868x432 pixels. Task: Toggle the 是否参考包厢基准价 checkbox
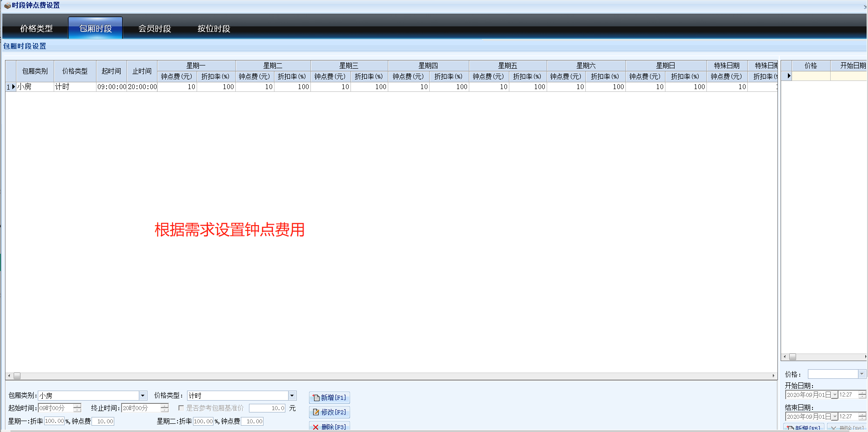click(x=181, y=408)
